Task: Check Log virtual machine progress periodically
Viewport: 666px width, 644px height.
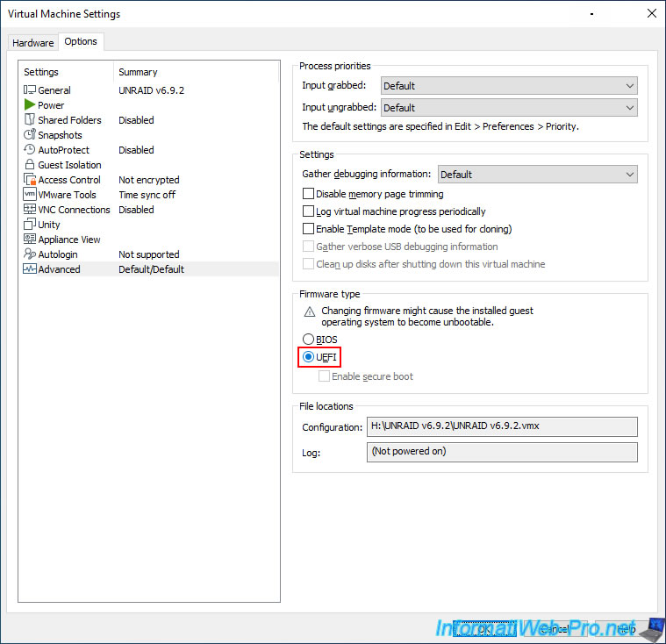Action: (x=308, y=211)
